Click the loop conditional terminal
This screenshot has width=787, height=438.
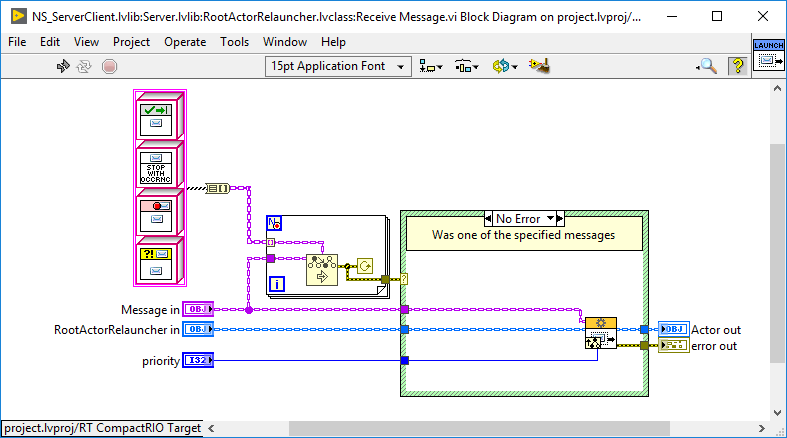tap(365, 266)
